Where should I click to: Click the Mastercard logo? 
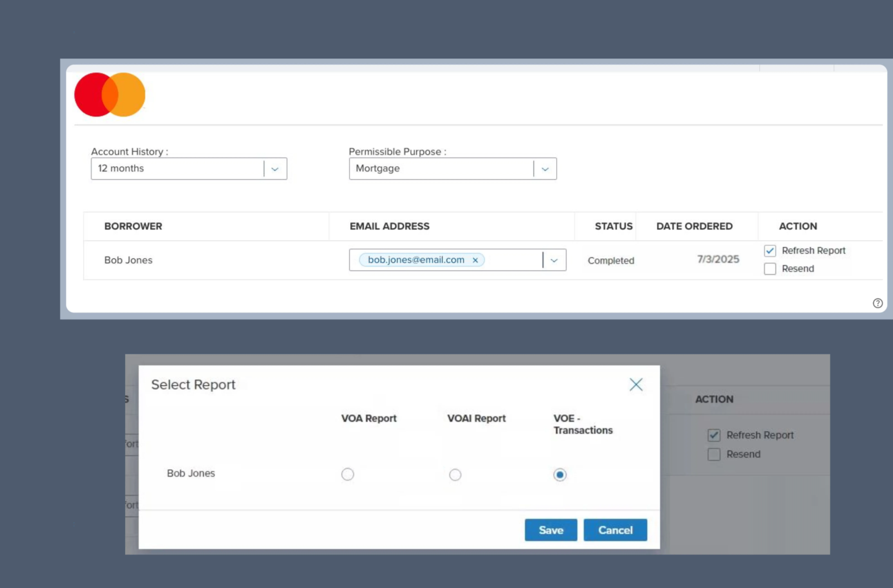[x=110, y=95]
